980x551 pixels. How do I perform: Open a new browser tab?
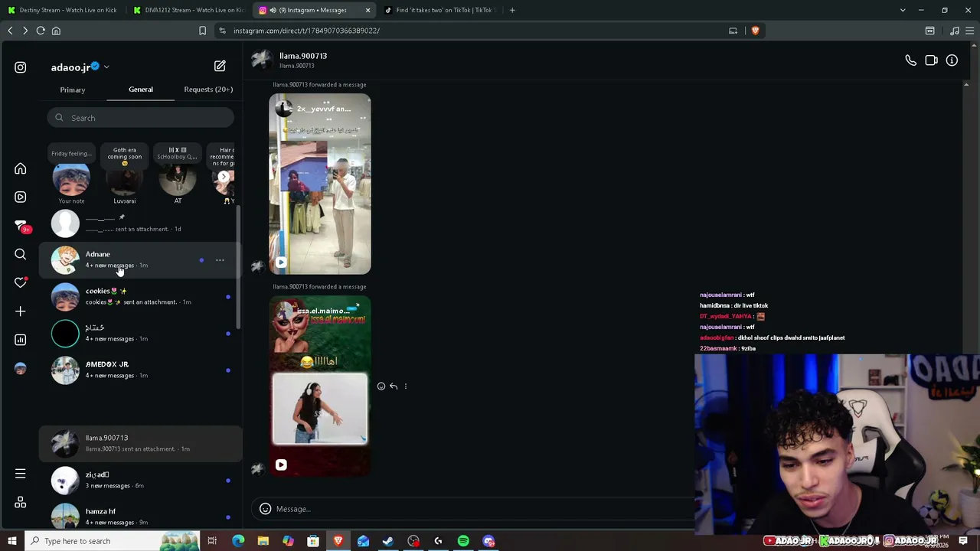pyautogui.click(x=512, y=10)
